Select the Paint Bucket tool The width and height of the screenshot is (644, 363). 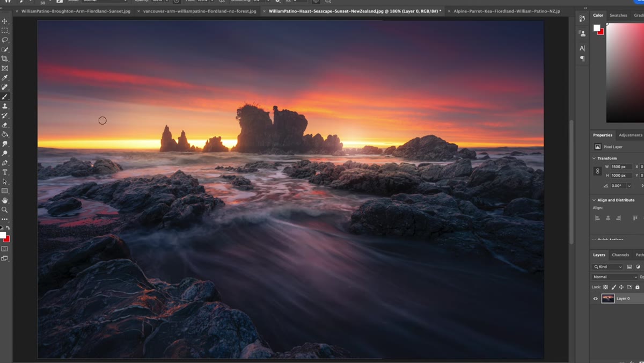point(5,134)
